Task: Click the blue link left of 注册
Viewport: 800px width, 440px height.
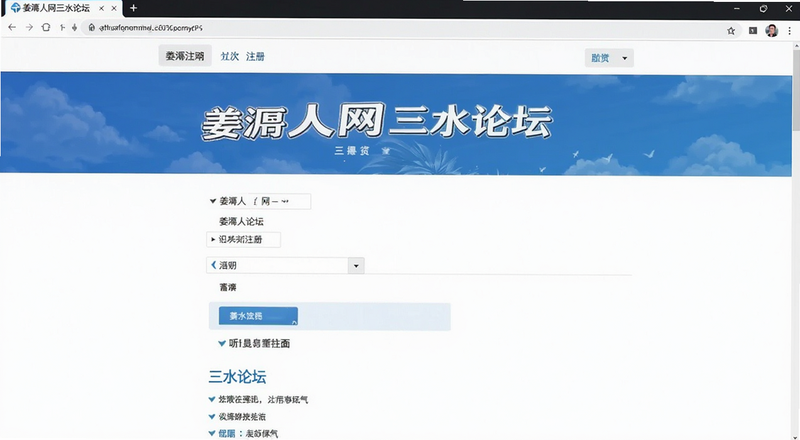Action: click(230, 57)
